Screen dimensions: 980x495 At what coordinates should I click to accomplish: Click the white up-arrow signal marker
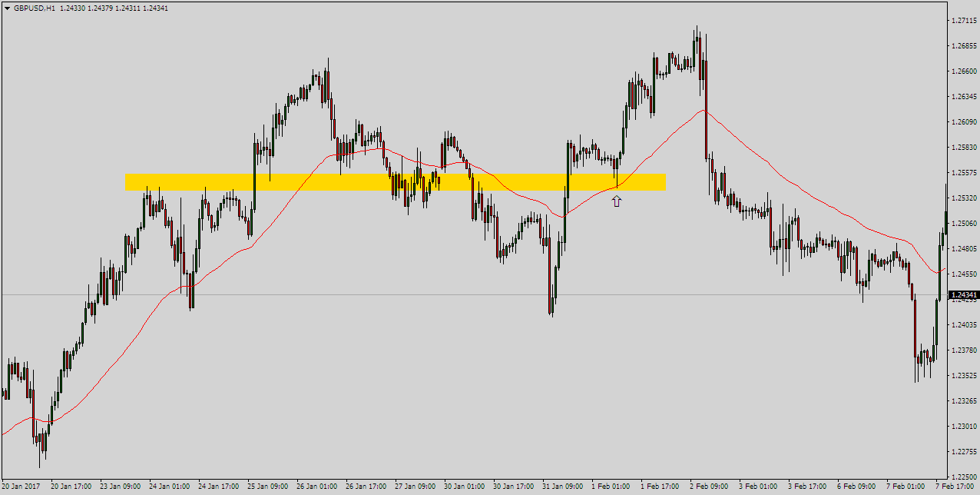click(617, 199)
